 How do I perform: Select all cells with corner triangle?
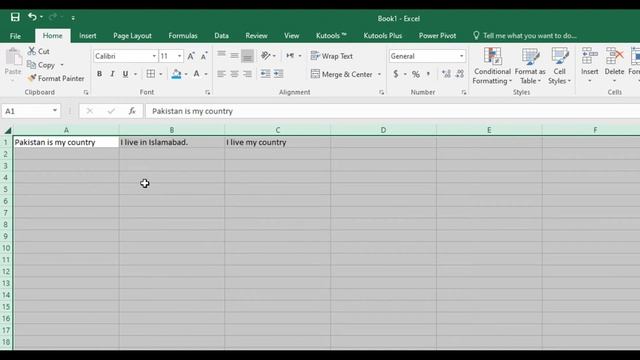coord(7,130)
